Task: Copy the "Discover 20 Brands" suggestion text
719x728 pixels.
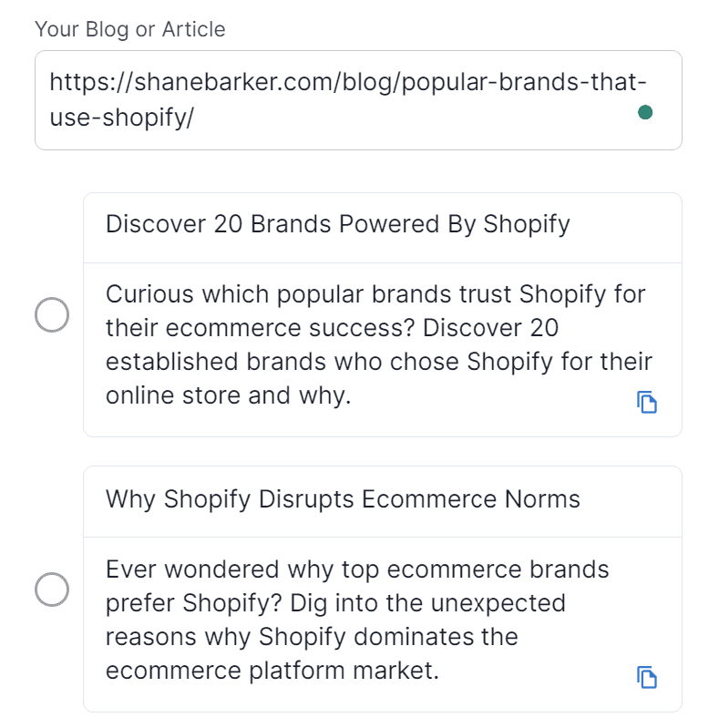Action: point(646,402)
